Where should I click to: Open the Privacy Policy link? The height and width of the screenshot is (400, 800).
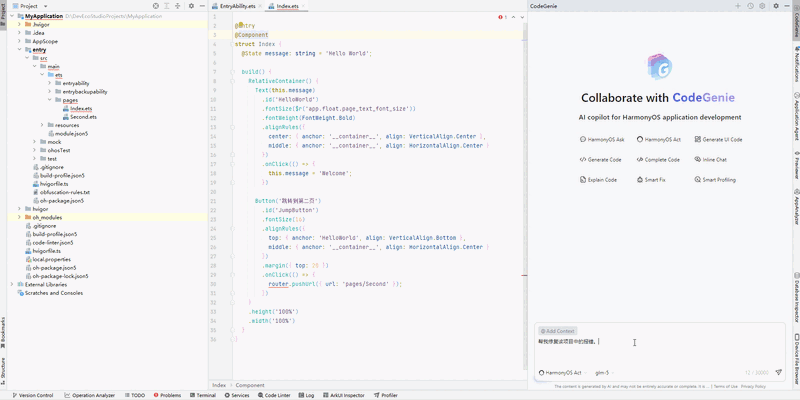[x=753, y=386]
